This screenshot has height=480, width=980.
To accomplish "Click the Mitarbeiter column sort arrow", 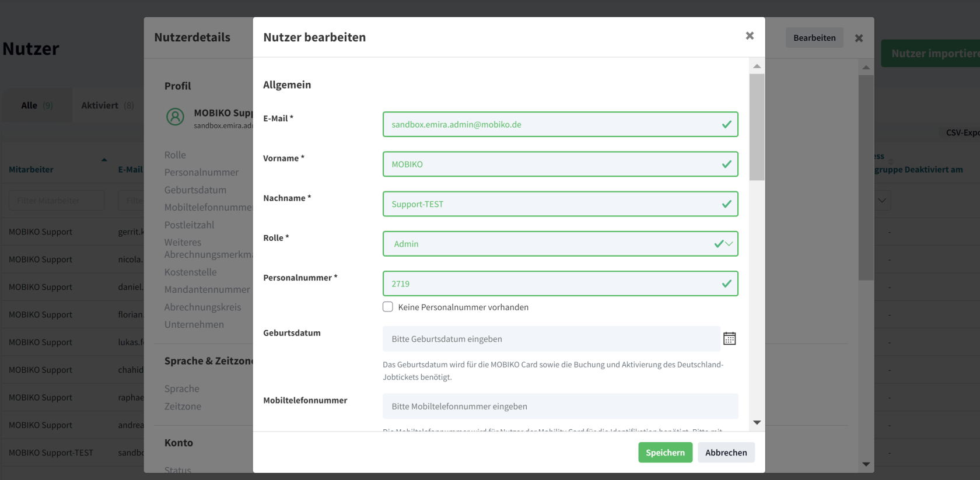I will pyautogui.click(x=104, y=160).
